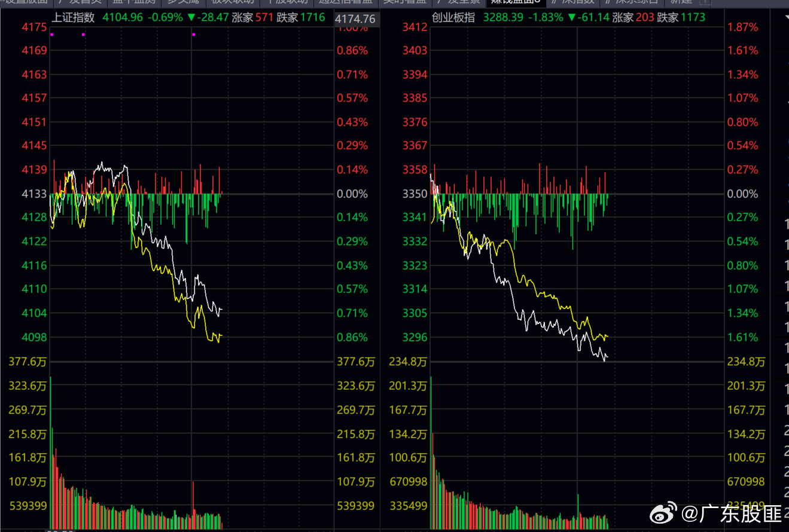Select the active 赚钱盘面C tab
Viewport: 789px width, 532px height.
click(x=516, y=2)
